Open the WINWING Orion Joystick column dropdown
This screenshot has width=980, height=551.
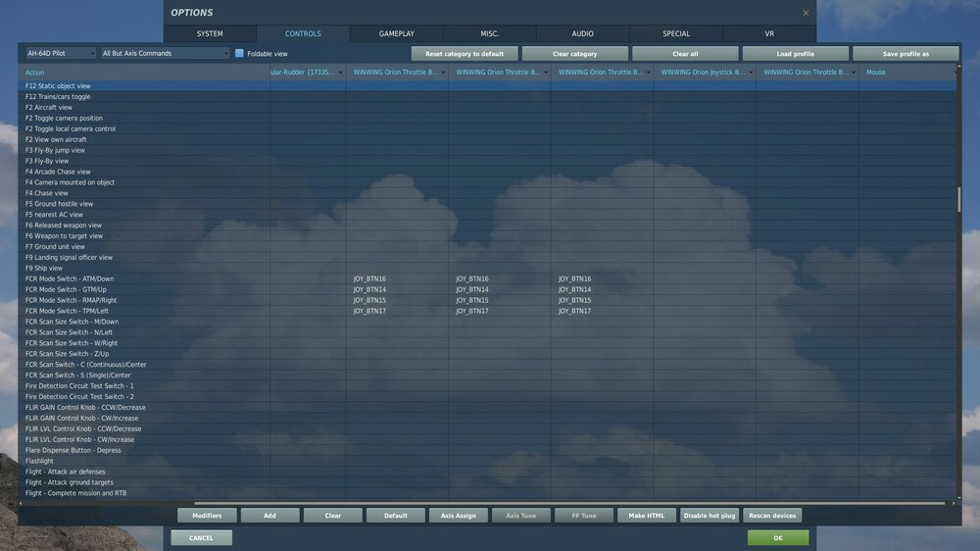750,73
